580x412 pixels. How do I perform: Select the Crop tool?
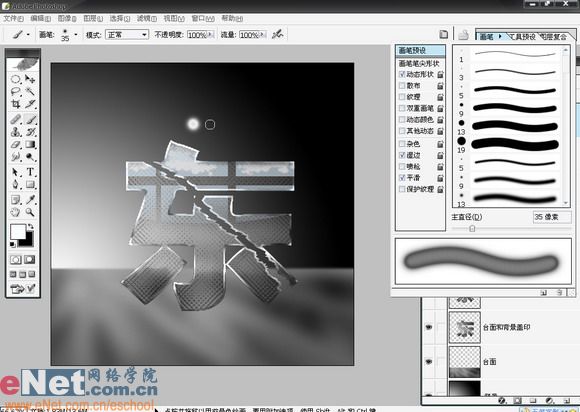(16, 104)
